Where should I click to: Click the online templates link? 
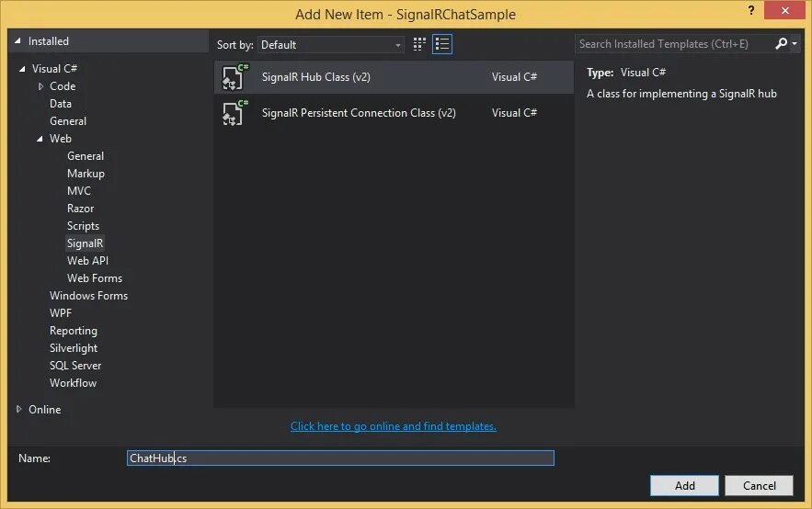click(393, 426)
